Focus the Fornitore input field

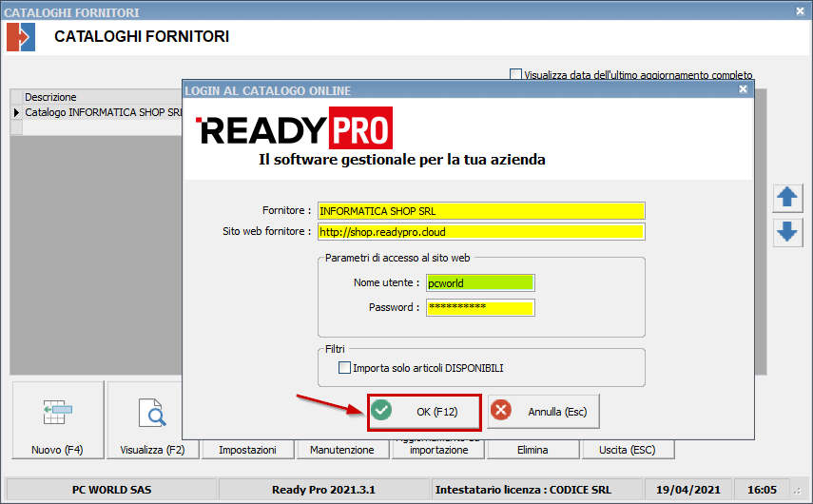point(481,211)
